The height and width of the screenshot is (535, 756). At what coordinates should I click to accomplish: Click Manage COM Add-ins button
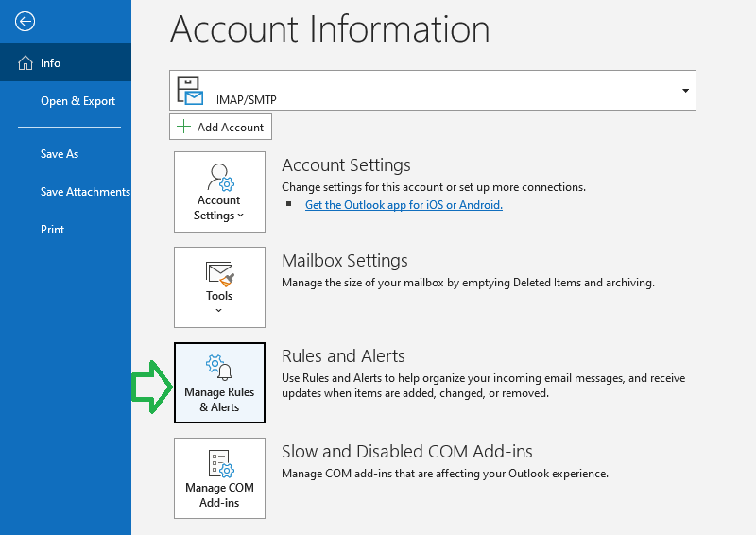[x=219, y=478]
